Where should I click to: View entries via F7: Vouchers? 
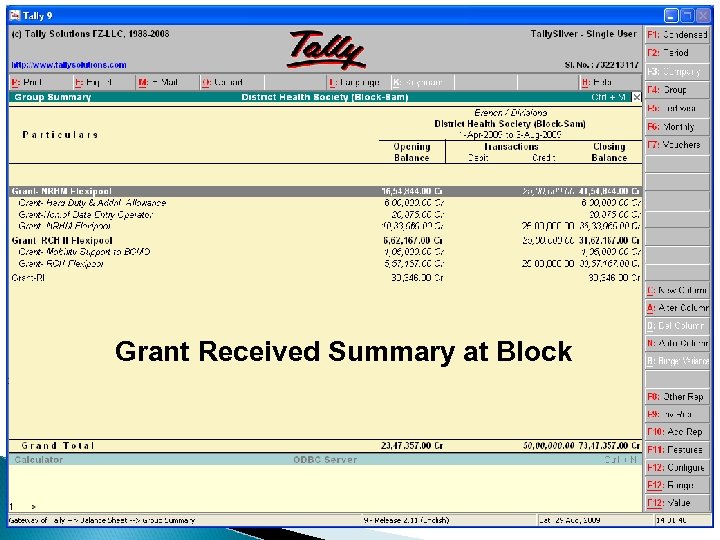point(677,145)
